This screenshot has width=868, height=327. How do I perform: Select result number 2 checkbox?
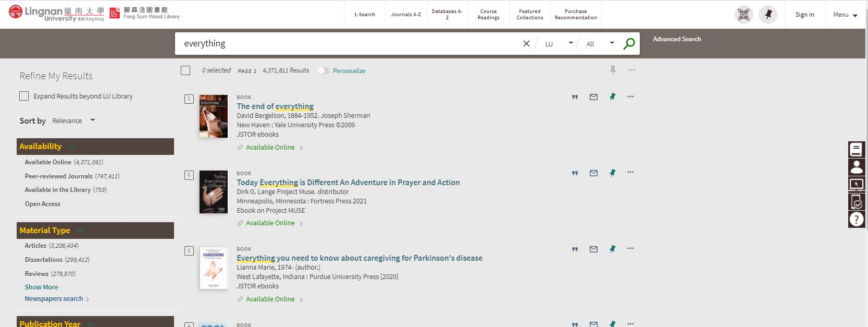pos(189,175)
